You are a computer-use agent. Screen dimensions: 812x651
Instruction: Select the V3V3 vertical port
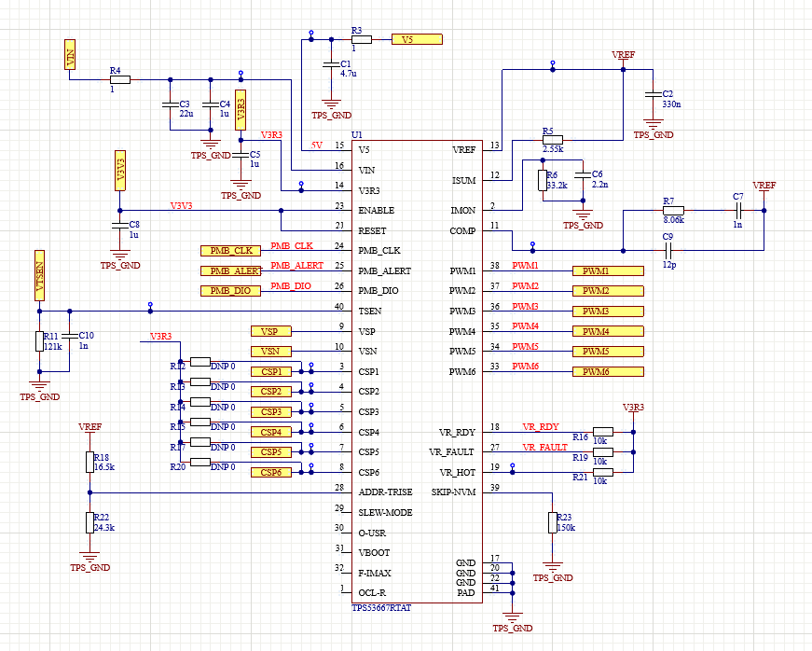click(x=120, y=171)
